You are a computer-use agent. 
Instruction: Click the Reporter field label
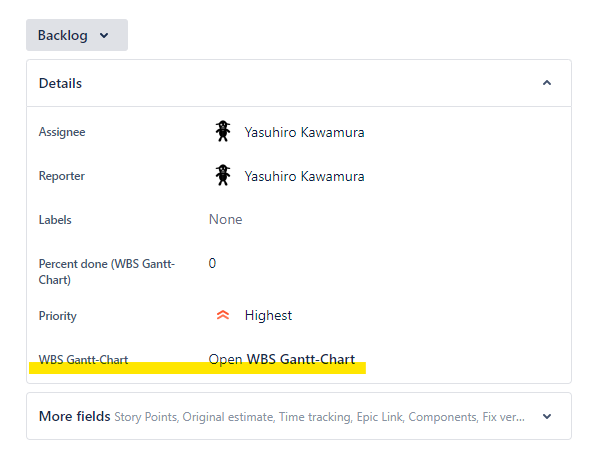coord(62,176)
